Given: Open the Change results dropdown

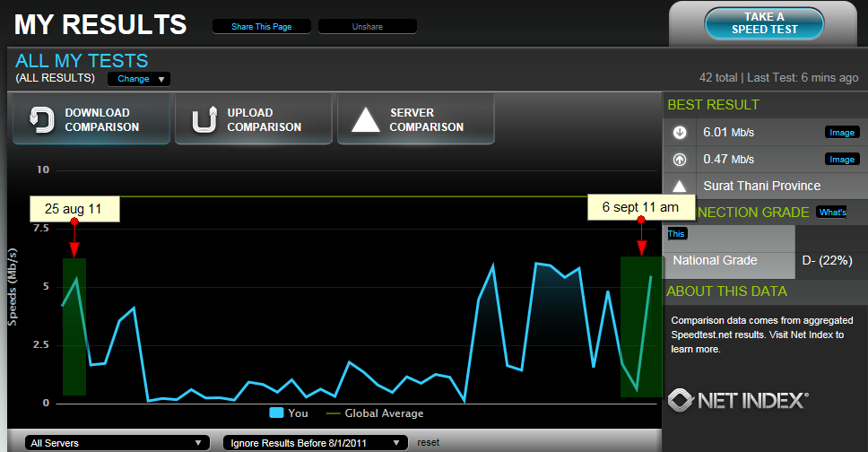Looking at the screenshot, I should coord(139,79).
